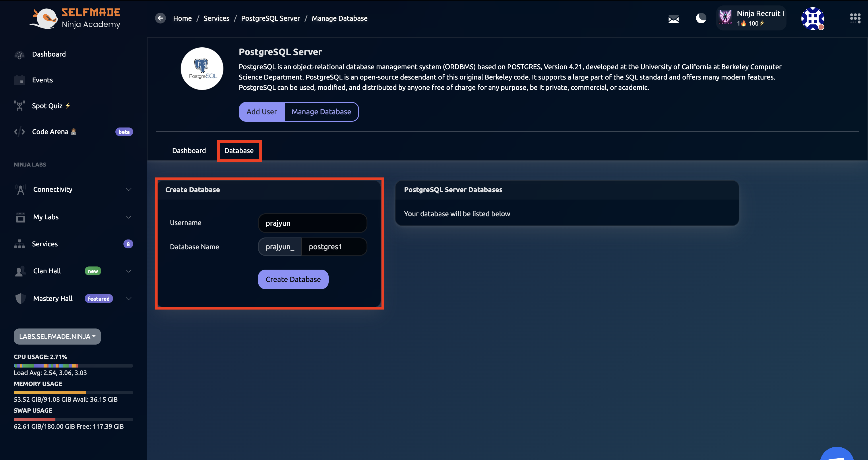Click the PostgreSQL elephant logo

pyautogui.click(x=202, y=69)
